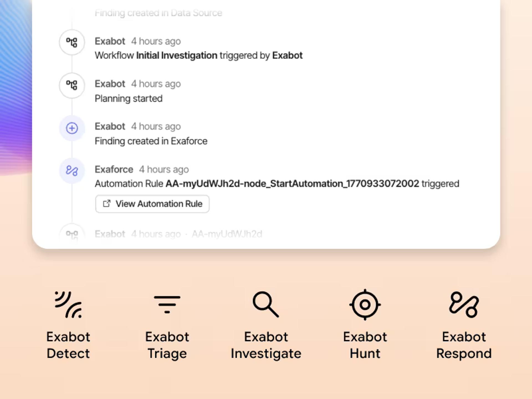Image resolution: width=532 pixels, height=399 pixels.
Task: Open the Exabot Investigate label
Action: pos(266,345)
